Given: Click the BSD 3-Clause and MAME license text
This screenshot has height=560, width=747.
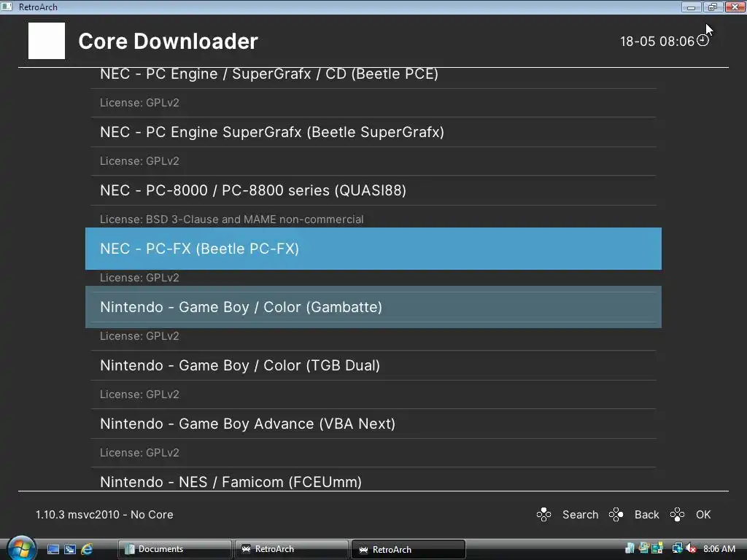Looking at the screenshot, I should (x=231, y=219).
